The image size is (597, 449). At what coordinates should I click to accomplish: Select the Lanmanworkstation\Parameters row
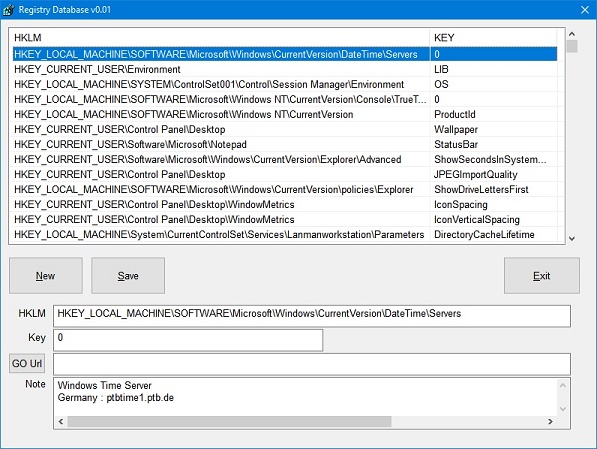(285, 235)
